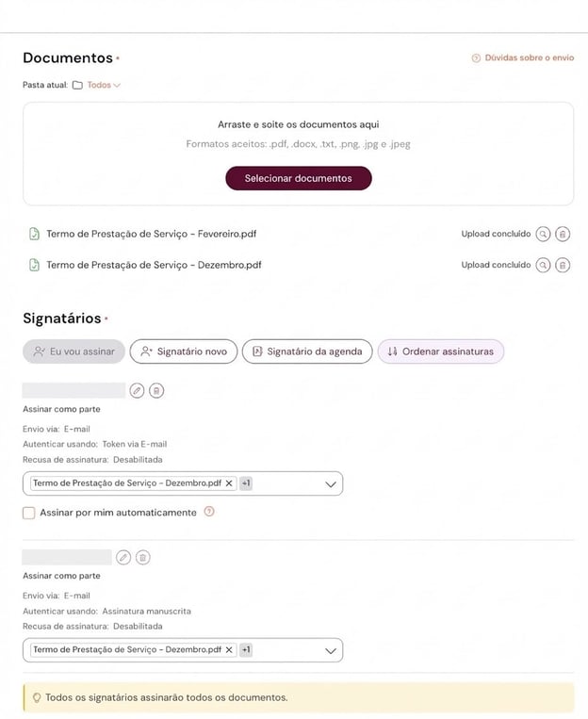Add a 'Signatário novo'

point(183,351)
